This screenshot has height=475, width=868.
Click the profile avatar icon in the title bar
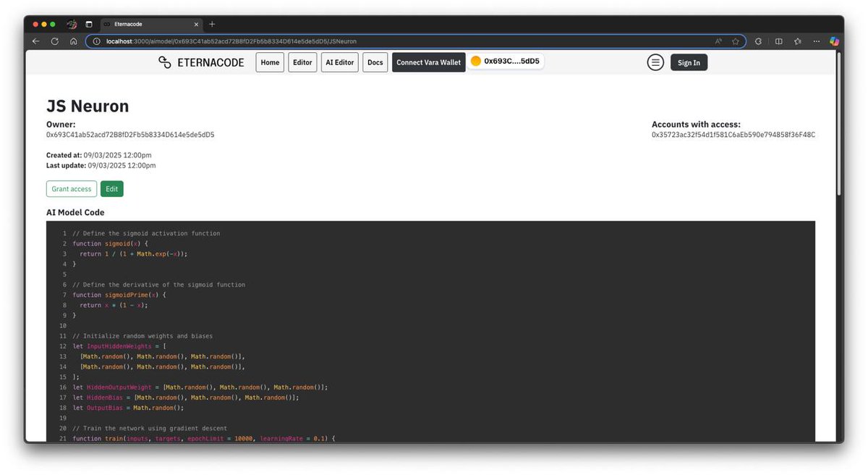tap(72, 24)
